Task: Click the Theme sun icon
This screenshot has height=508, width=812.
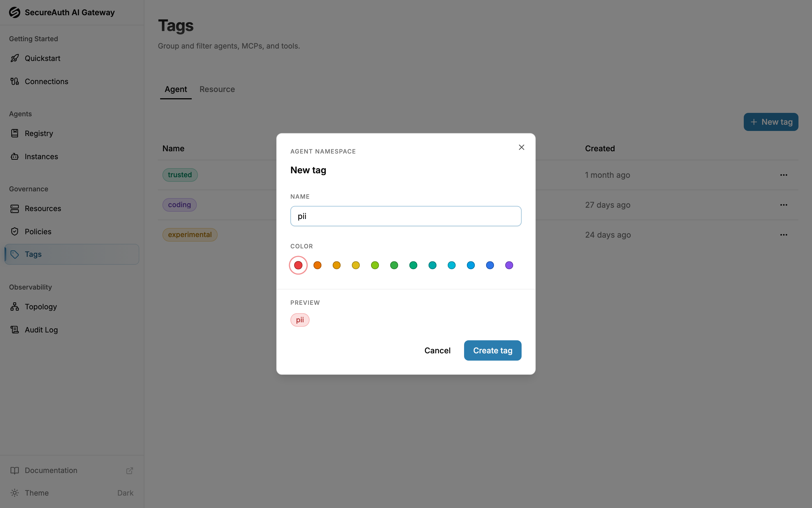Action: click(x=14, y=493)
